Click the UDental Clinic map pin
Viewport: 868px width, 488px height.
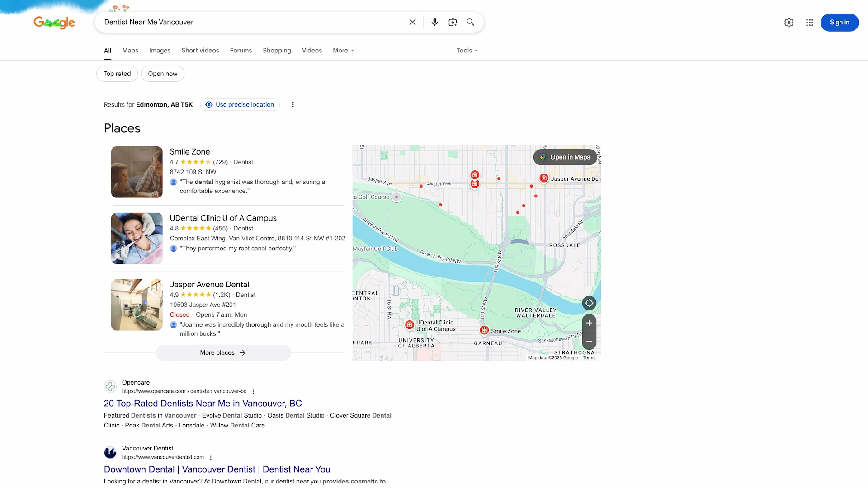coord(410,325)
